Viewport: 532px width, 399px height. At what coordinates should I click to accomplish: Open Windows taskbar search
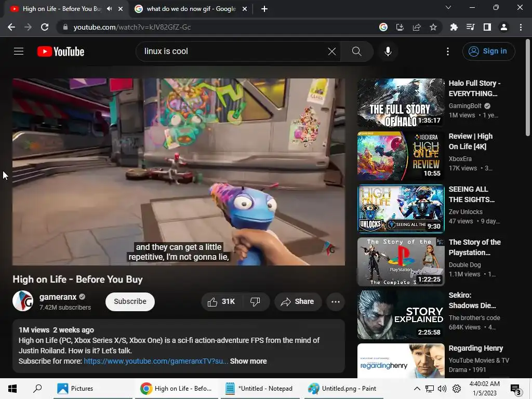click(x=37, y=389)
